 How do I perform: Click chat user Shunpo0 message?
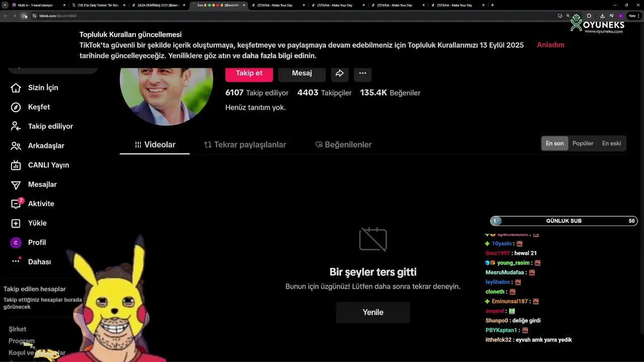tap(513, 321)
